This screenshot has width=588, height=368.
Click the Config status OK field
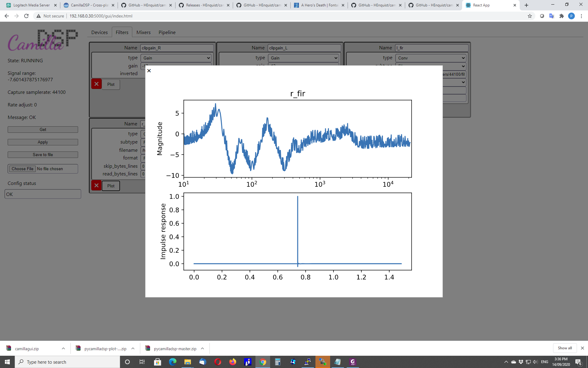43,194
